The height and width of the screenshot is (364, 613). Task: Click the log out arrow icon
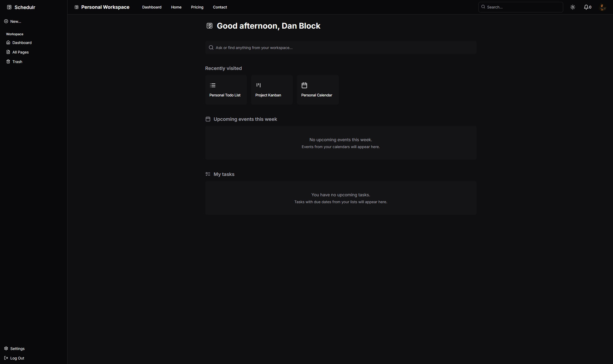click(x=6, y=358)
